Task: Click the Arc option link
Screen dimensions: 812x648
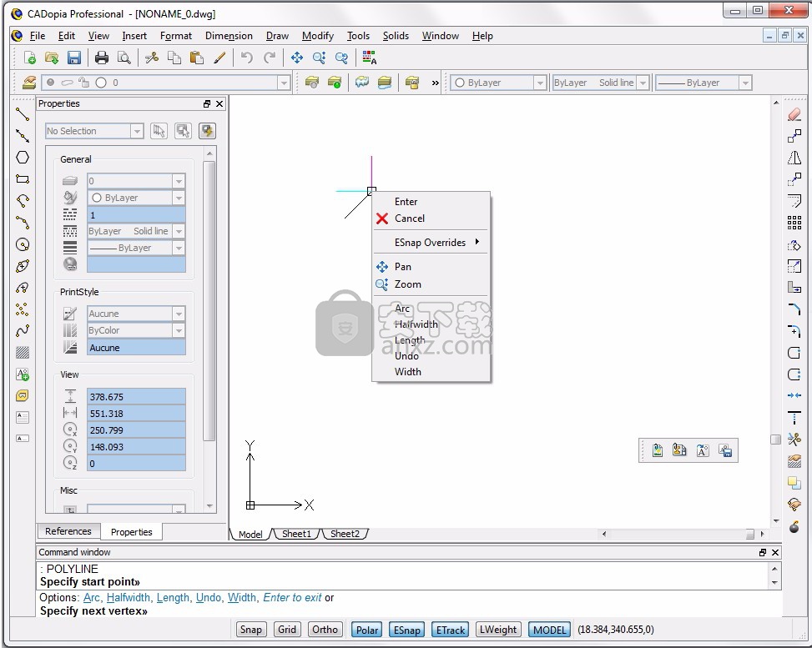Action: click(x=92, y=598)
